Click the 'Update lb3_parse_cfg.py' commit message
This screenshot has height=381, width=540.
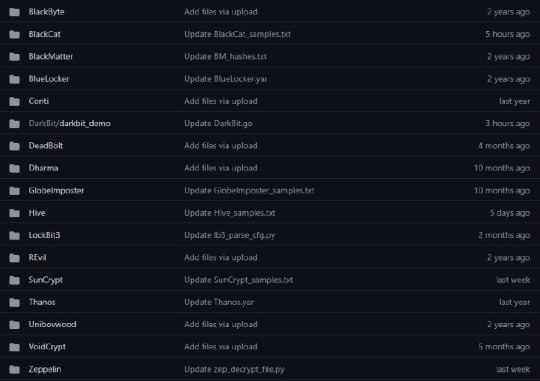[x=230, y=235]
